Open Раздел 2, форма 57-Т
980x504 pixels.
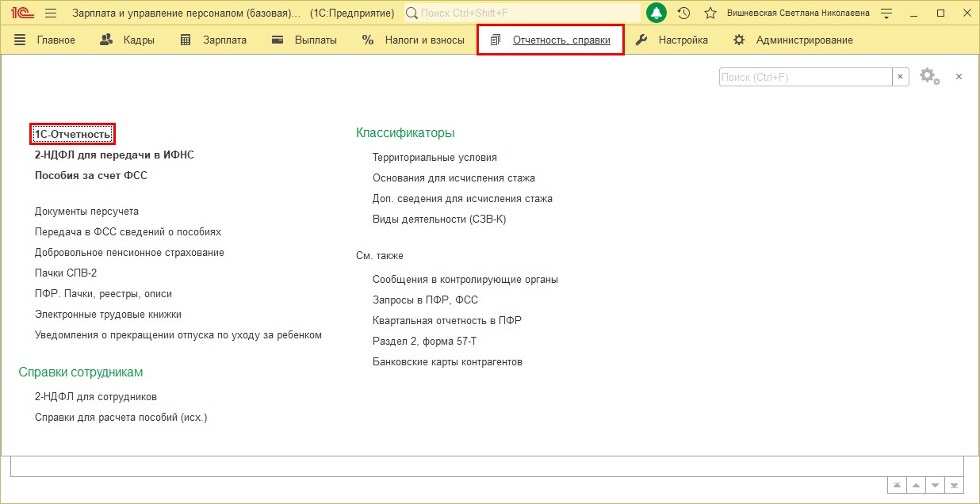point(424,342)
